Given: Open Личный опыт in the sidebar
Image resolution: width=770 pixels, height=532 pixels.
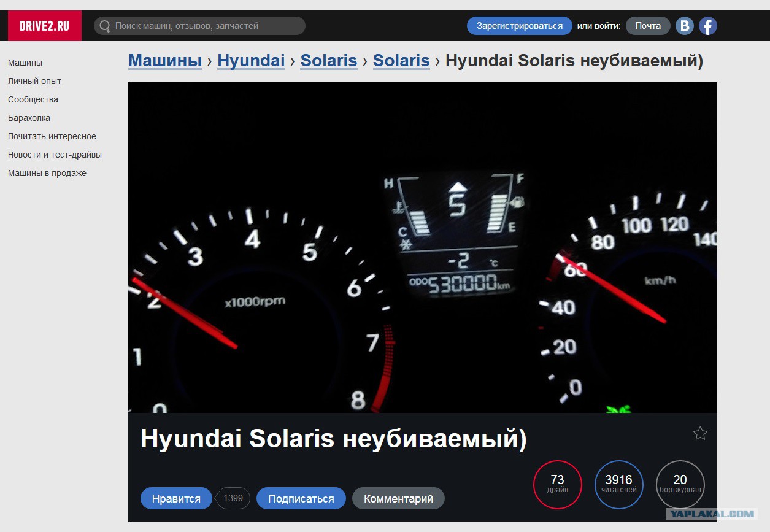Looking at the screenshot, I should tap(34, 81).
